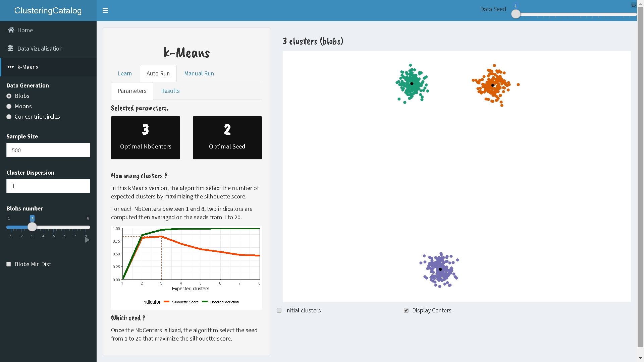Focus the Cluster Dispersion input field
The width and height of the screenshot is (644, 362).
pos(48,186)
